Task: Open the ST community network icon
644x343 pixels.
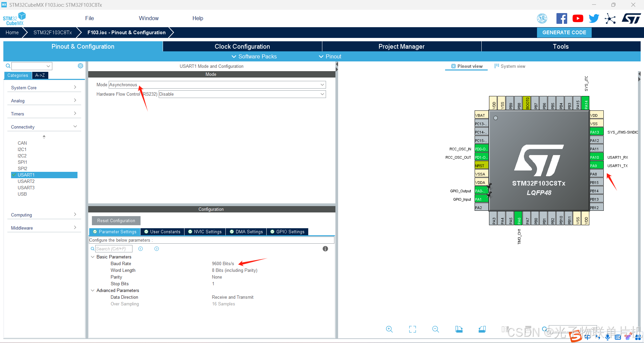Action: click(610, 18)
